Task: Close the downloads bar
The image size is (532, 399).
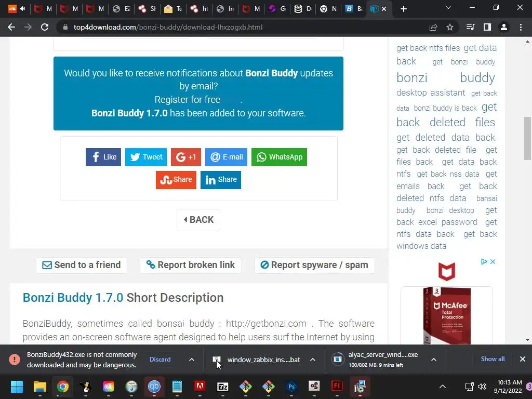Action: (523, 359)
